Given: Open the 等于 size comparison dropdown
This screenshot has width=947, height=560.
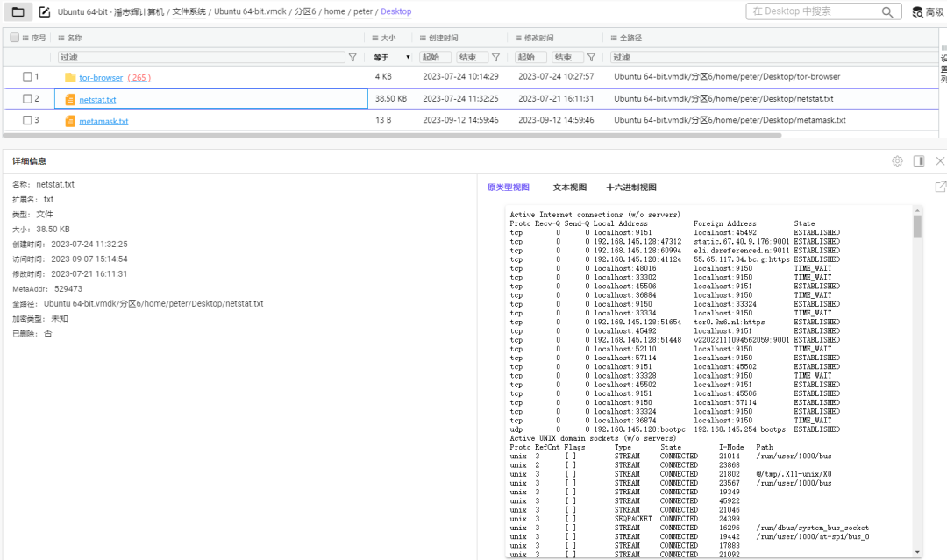Looking at the screenshot, I should click(x=391, y=57).
